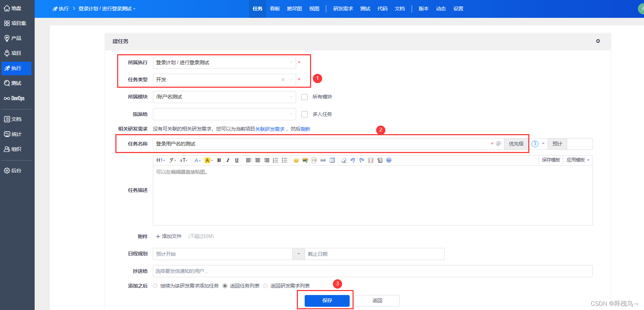Insert hyperlink in editor
This screenshot has width=644, height=310.
(x=323, y=160)
